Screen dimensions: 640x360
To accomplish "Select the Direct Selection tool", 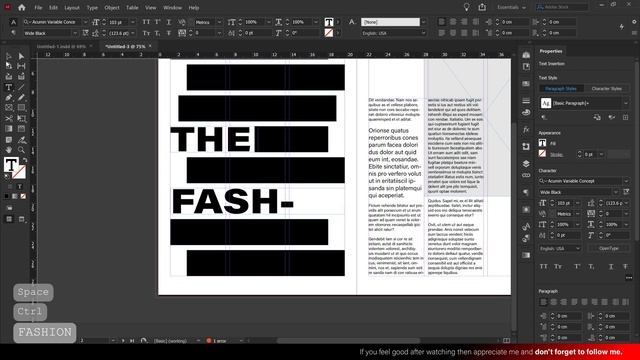I will pyautogui.click(x=21, y=56).
